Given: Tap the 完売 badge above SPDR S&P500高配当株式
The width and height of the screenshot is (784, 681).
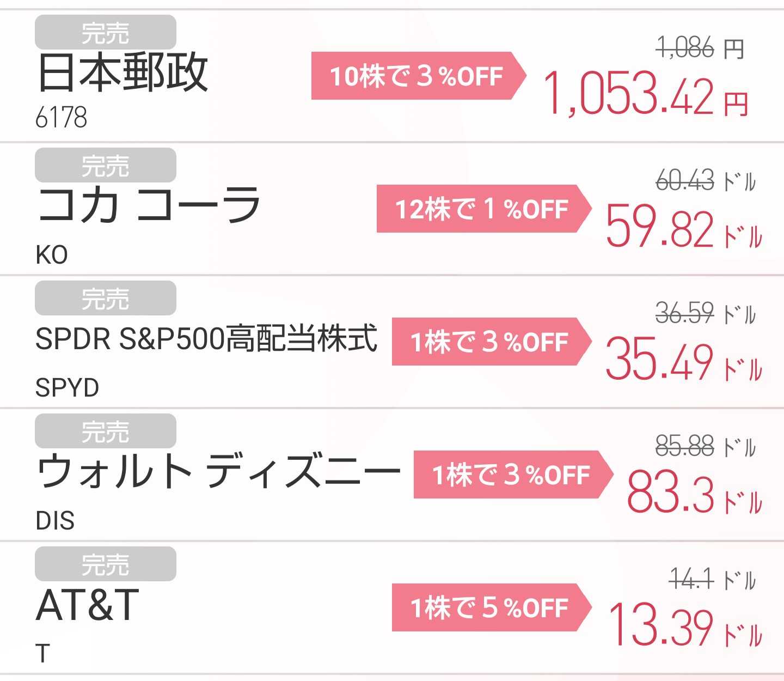Looking at the screenshot, I should 105,298.
